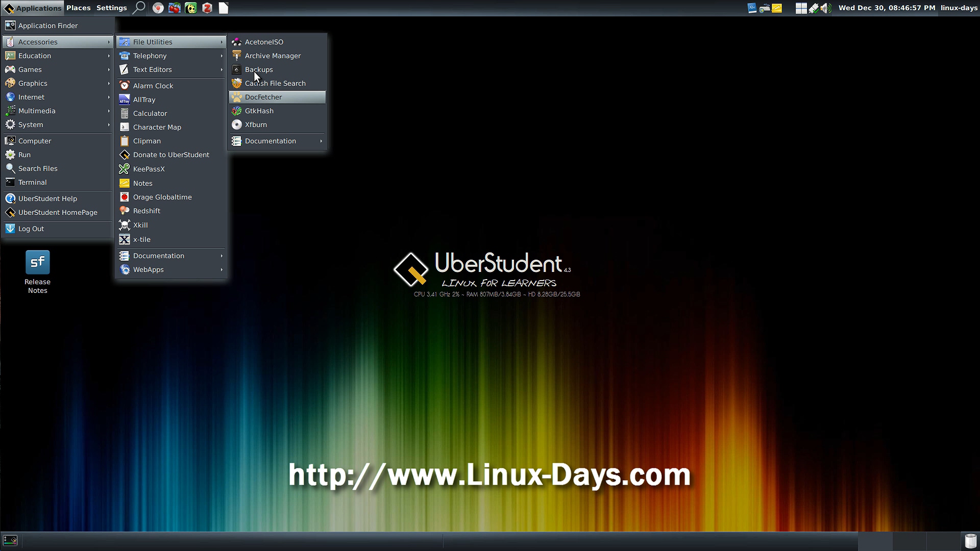Screen dimensions: 980x551
Task: Click the four-window grid tray icon
Action: [801, 8]
